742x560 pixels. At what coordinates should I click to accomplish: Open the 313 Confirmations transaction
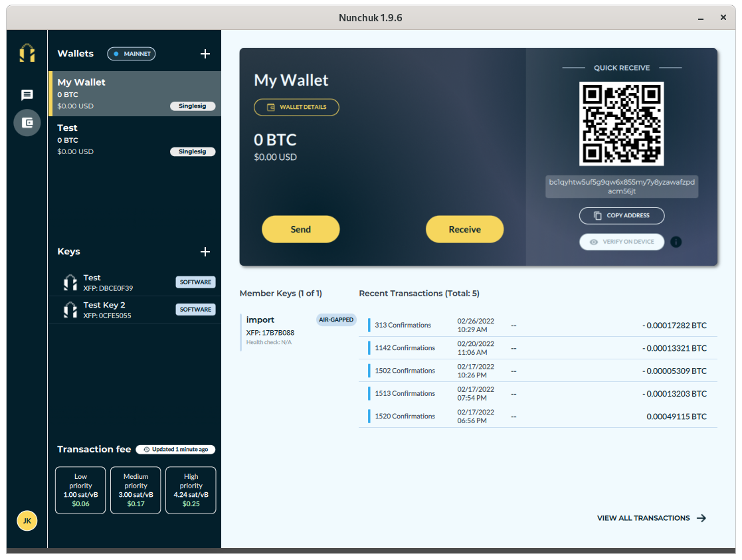point(538,326)
